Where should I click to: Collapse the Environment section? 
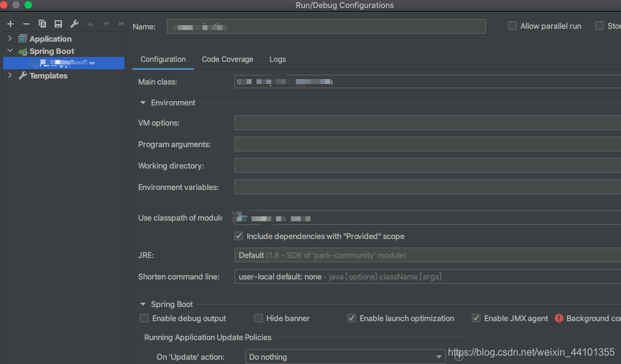point(143,102)
